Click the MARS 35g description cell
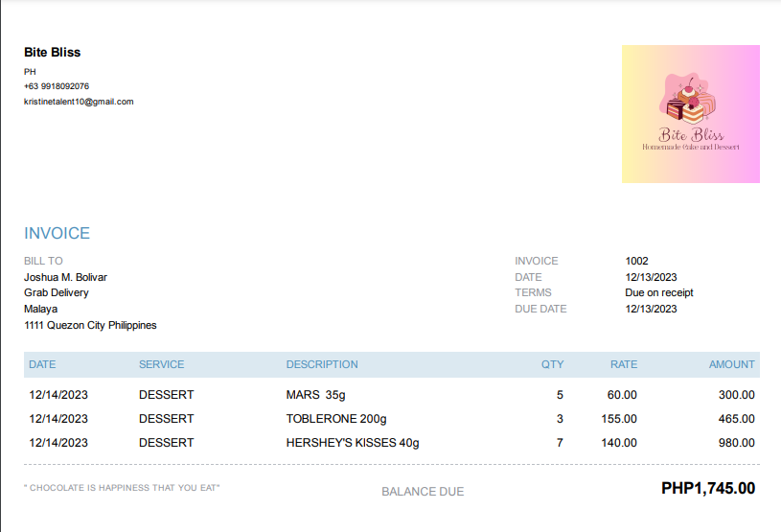Viewport: 781px width, 532px height. point(316,395)
